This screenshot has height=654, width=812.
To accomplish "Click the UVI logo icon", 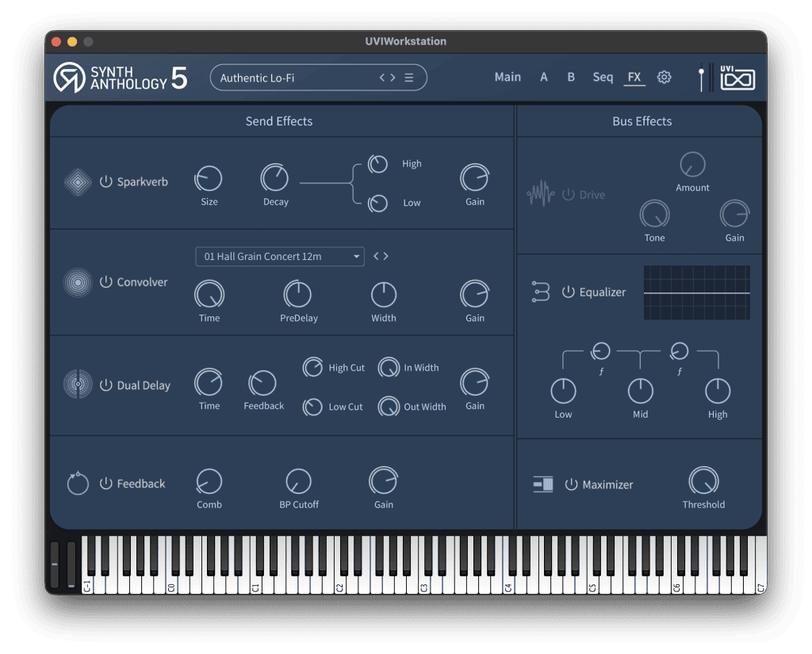I will point(737,78).
